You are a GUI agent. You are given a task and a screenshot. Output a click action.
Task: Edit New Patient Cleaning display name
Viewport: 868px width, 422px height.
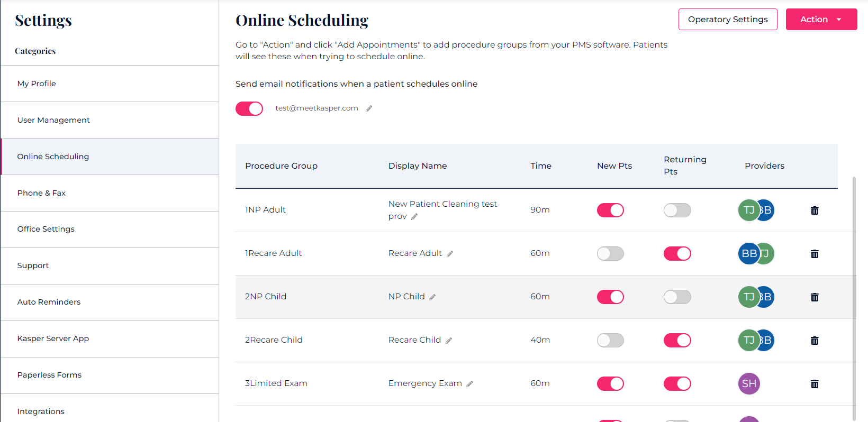click(414, 216)
